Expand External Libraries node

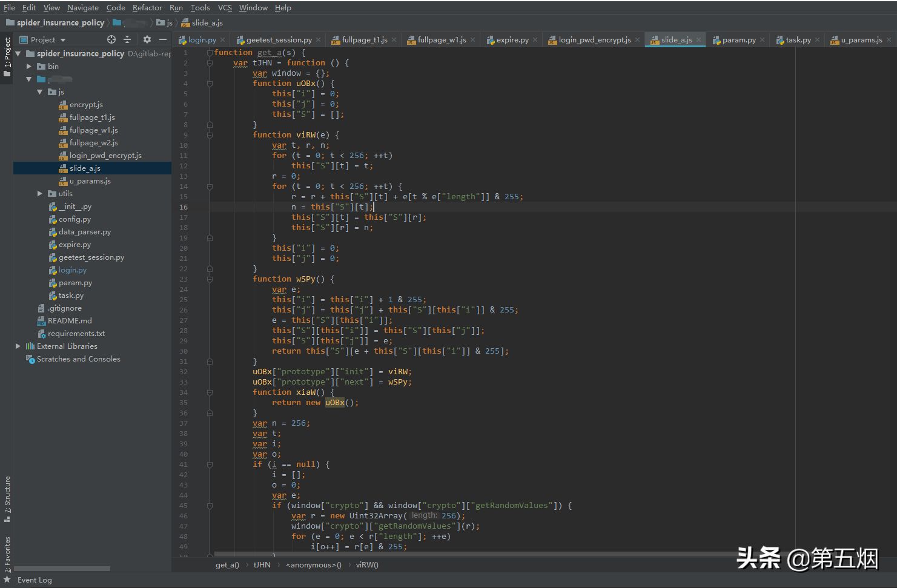[18, 346]
